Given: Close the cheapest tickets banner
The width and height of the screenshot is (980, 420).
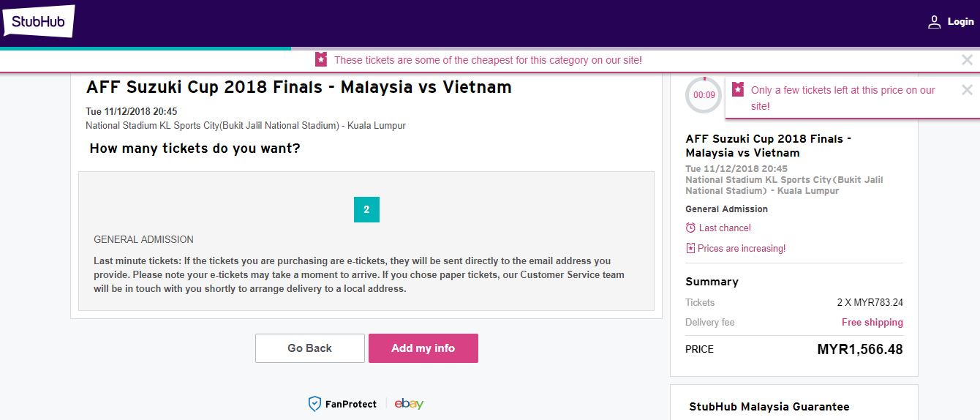Looking at the screenshot, I should (967, 60).
